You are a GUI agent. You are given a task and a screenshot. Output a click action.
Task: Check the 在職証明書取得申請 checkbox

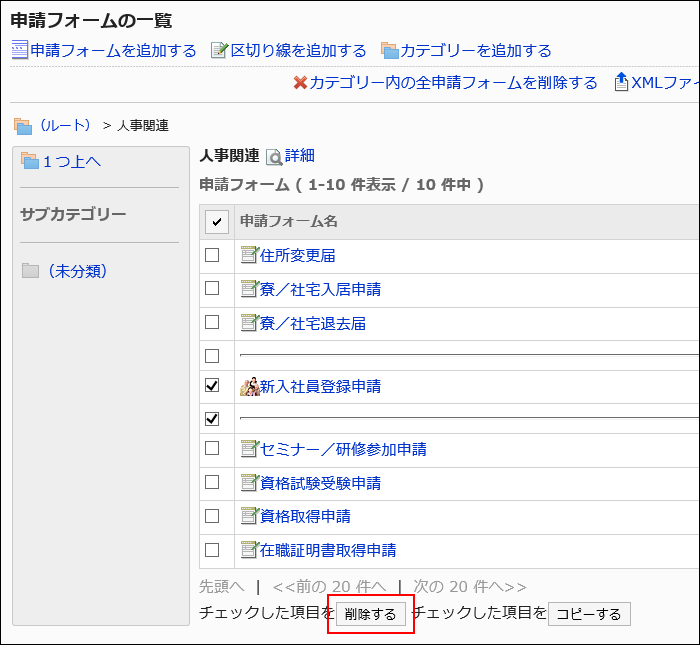coord(212,550)
